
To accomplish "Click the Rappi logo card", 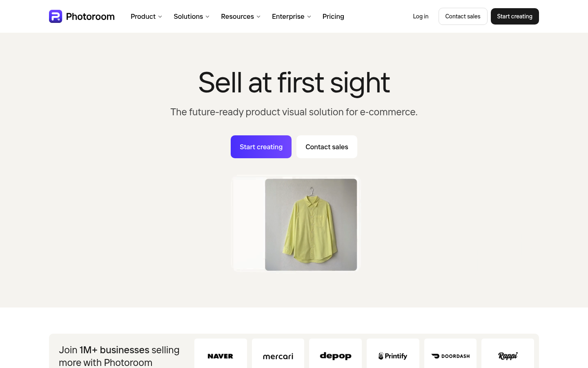I will pos(508,353).
